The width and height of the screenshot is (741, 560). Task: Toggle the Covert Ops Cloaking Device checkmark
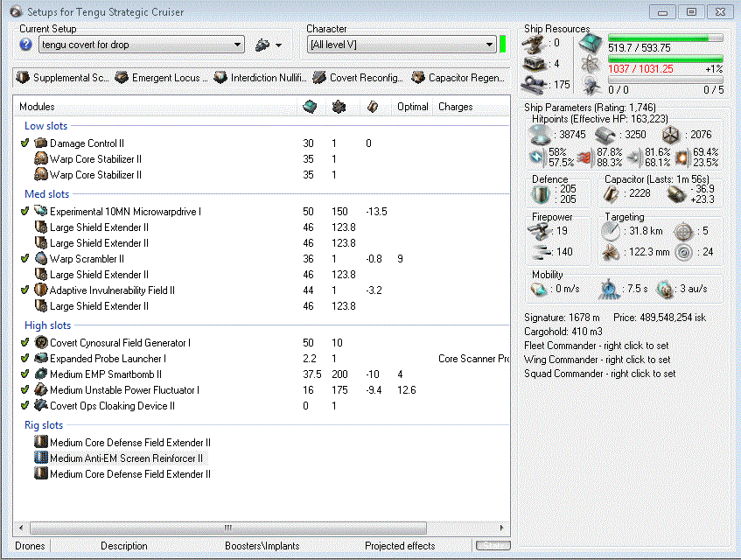25,405
